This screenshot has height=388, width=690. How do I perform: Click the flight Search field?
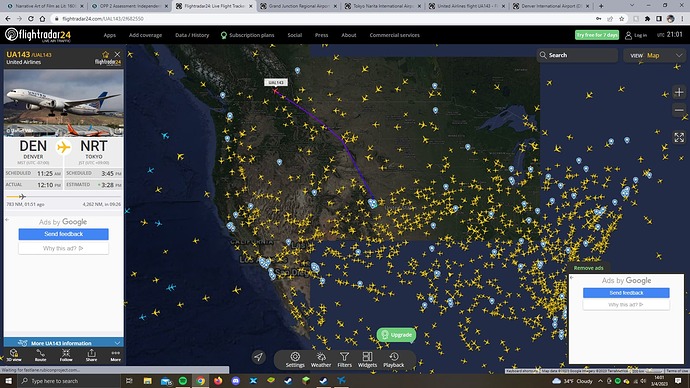pos(577,55)
